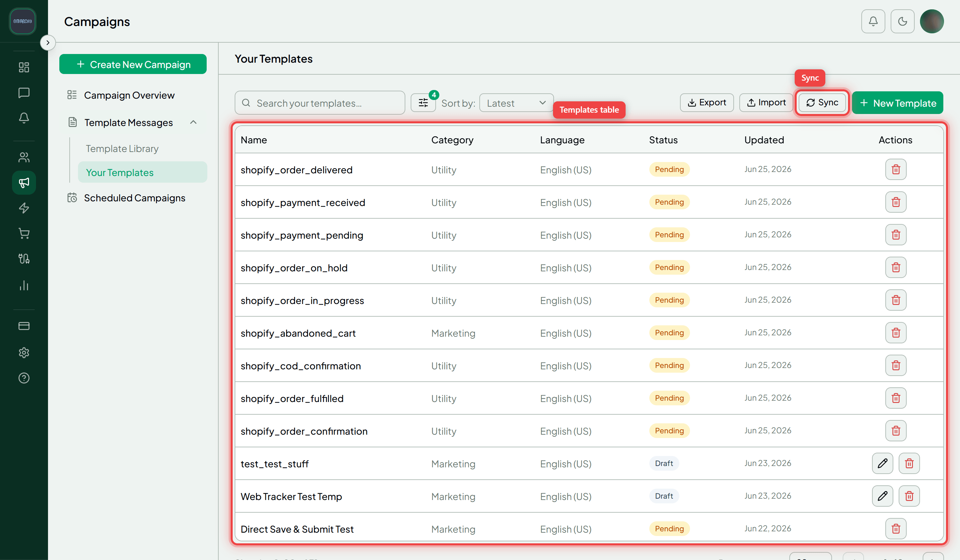Open the credit card billing icon
Viewport: 960px width, 560px height.
tap(24, 326)
